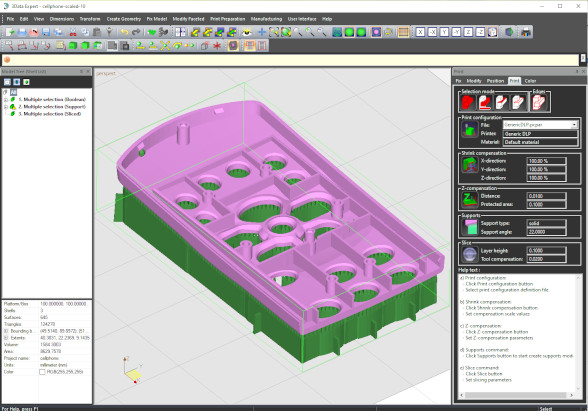Switch to the Color tab
Image resolution: width=588 pixels, height=411 pixels.
pyautogui.click(x=530, y=81)
